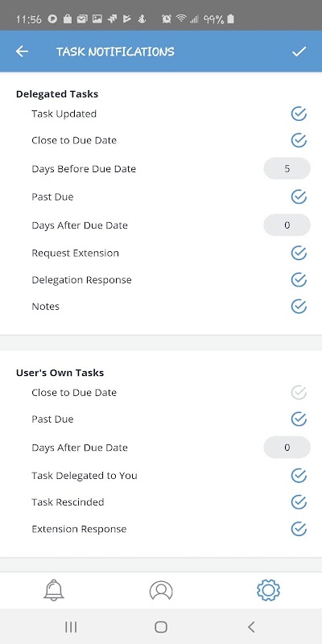
Task: Edit delegated Days After Due Date field
Action: (287, 225)
